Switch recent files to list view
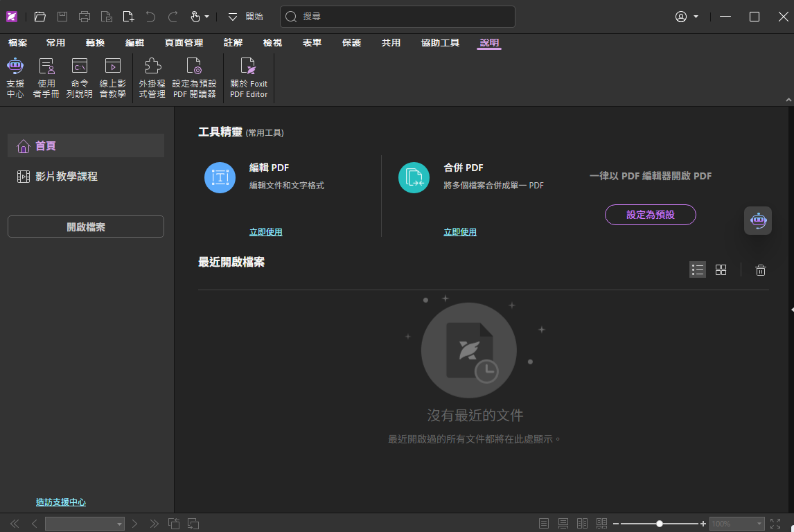The width and height of the screenshot is (794, 532). [697, 269]
